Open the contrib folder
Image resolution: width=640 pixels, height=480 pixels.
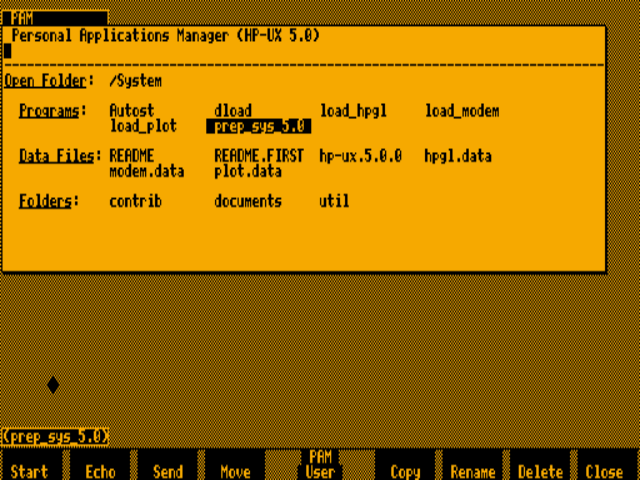pyautogui.click(x=136, y=201)
